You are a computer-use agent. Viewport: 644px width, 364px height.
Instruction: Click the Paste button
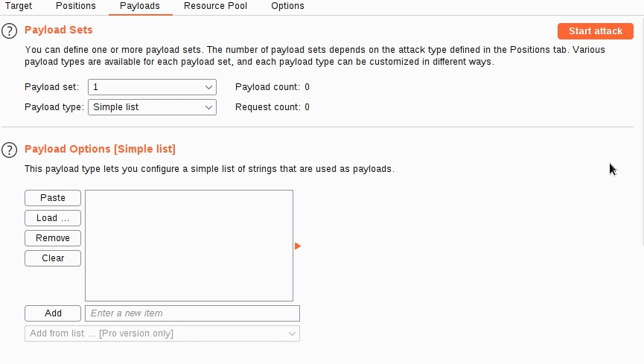pyautogui.click(x=53, y=198)
